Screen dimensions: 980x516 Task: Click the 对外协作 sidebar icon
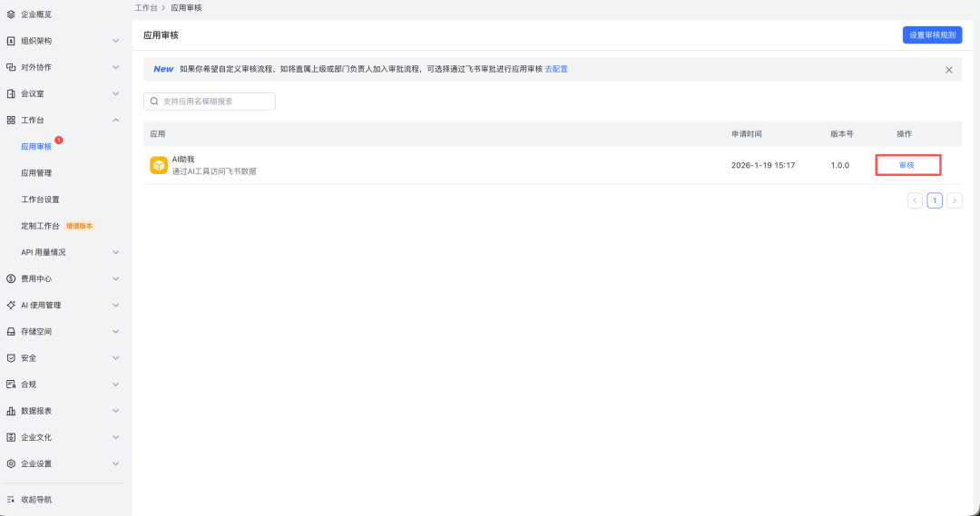[x=11, y=67]
